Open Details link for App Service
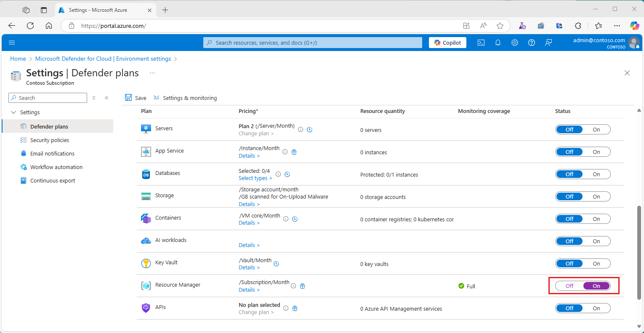 249,156
